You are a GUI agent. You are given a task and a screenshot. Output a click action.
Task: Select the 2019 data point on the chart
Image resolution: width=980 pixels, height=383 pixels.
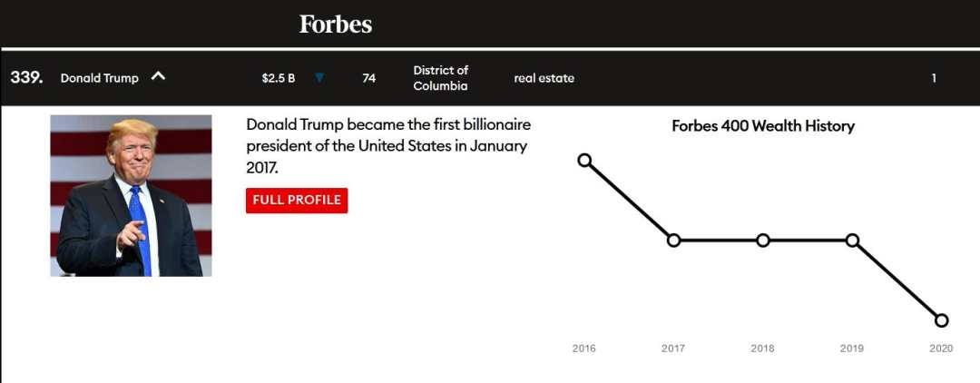(x=852, y=241)
